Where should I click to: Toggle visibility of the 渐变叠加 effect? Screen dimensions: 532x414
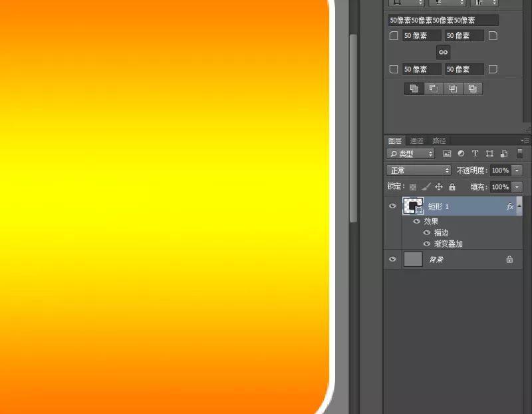[427, 244]
